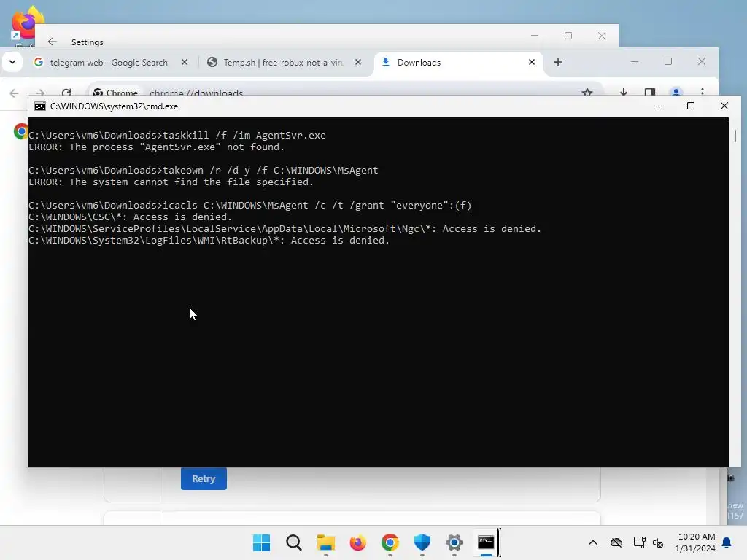Minimize the Chrome window

[635, 61]
